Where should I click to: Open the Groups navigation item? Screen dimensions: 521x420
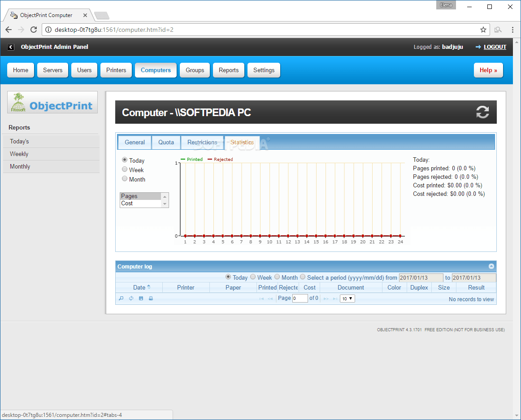click(195, 70)
